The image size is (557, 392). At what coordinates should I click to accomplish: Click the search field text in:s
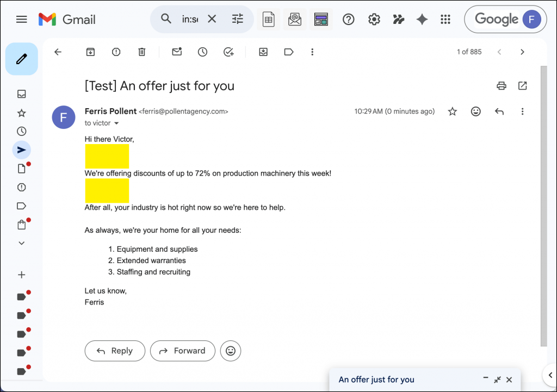point(190,19)
